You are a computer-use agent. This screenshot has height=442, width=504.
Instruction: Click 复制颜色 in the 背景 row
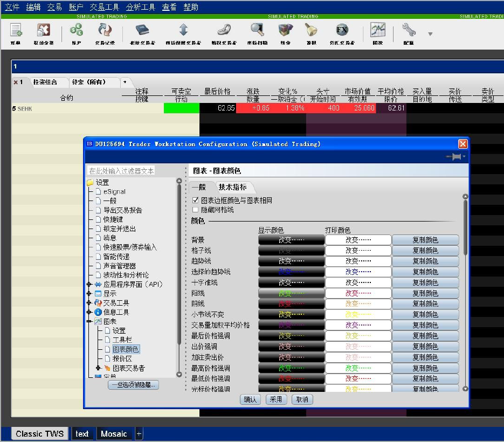(425, 240)
